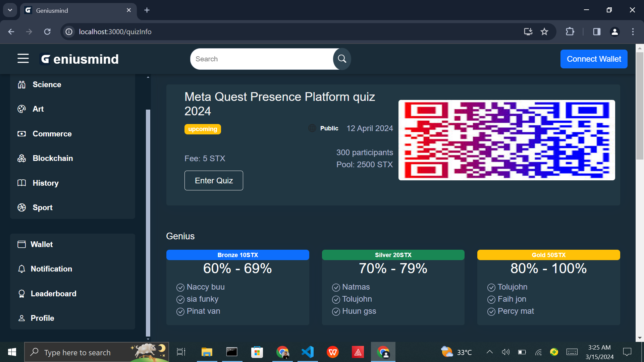
Task: Click into the Search input field
Action: pyautogui.click(x=262, y=59)
